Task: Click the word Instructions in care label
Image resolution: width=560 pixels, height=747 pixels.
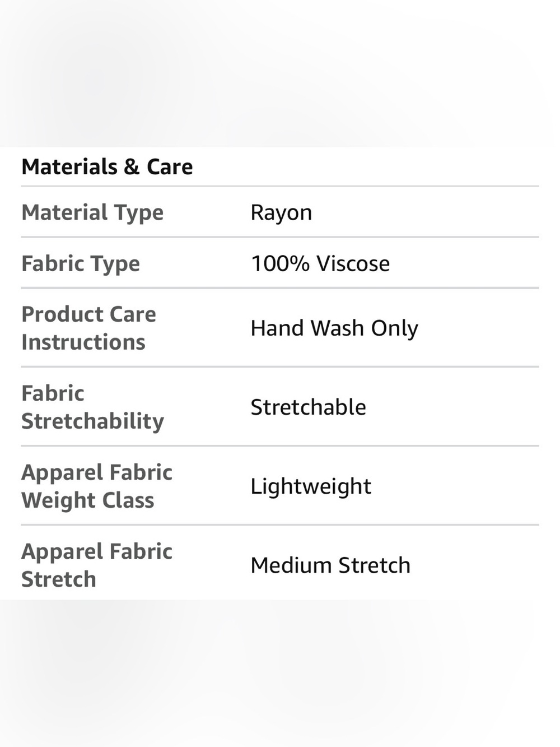Action: coord(83,342)
